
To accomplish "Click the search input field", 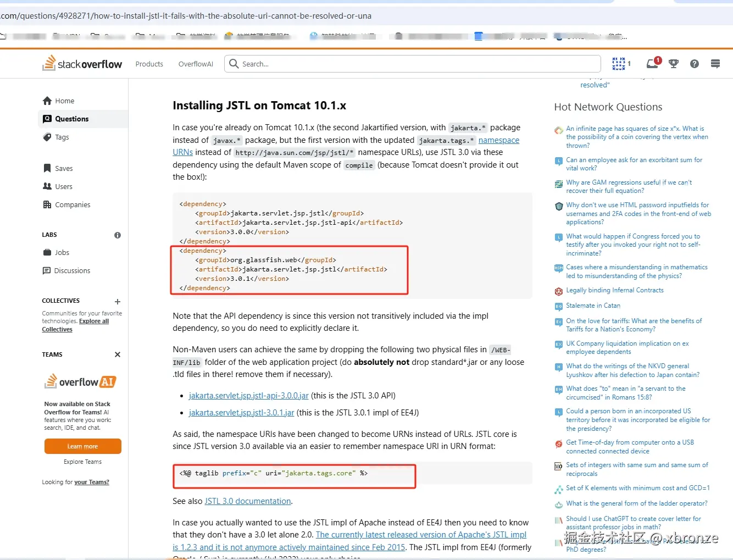I will pyautogui.click(x=412, y=64).
